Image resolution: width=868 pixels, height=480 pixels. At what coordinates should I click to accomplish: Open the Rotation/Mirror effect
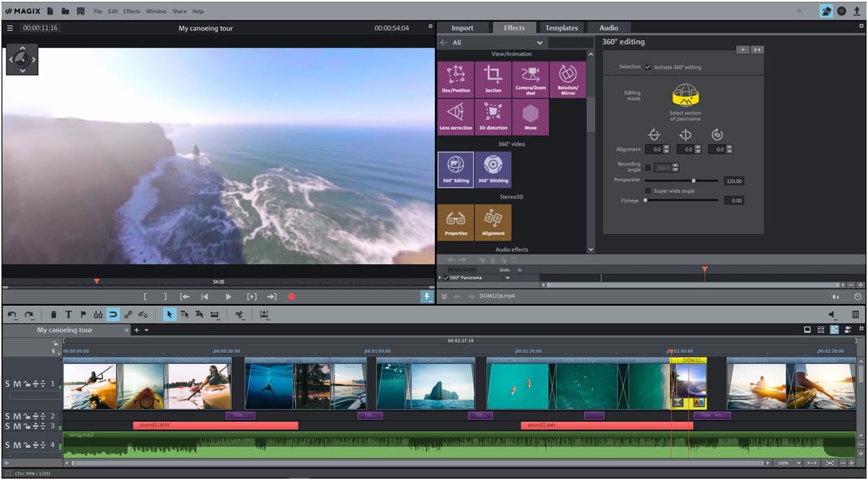[x=567, y=80]
